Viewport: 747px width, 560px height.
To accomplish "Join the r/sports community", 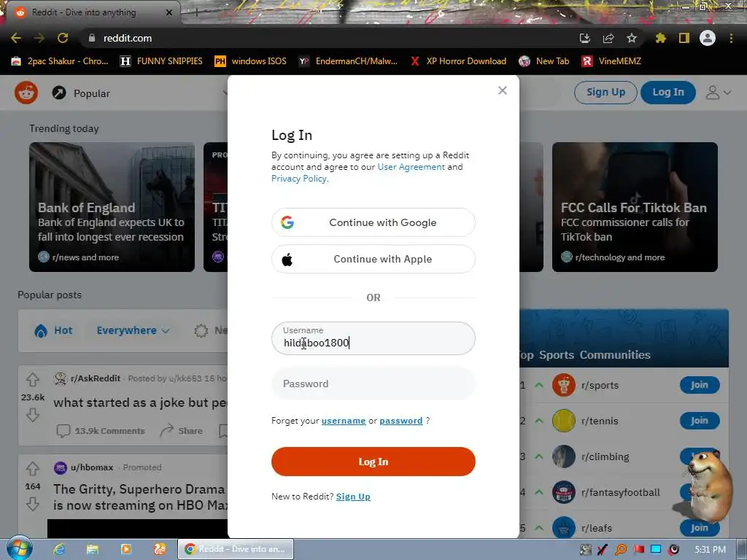I will click(700, 385).
